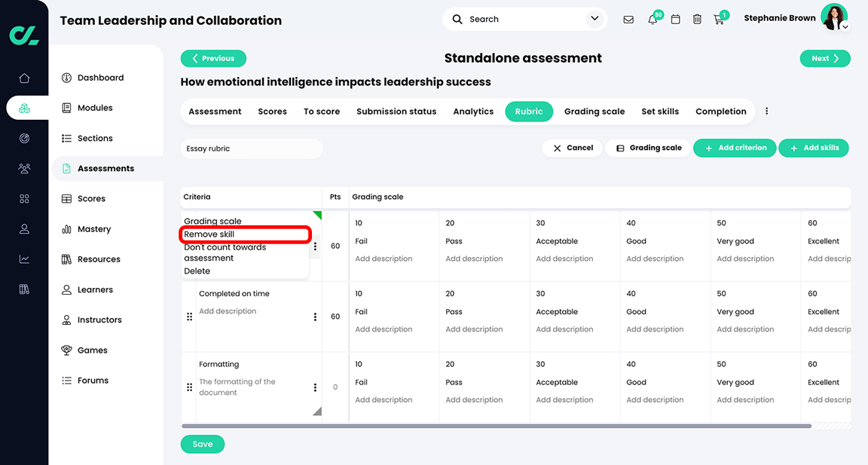Go home using the sidebar house icon

24,77
